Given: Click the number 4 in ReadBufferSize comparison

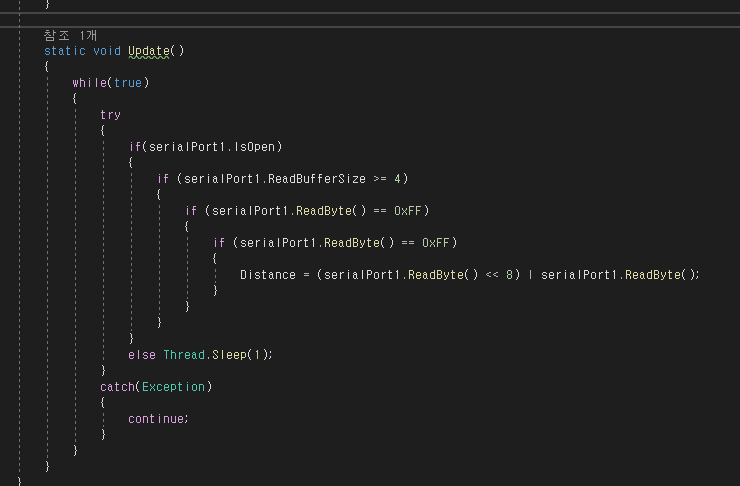Looking at the screenshot, I should click(x=397, y=179).
